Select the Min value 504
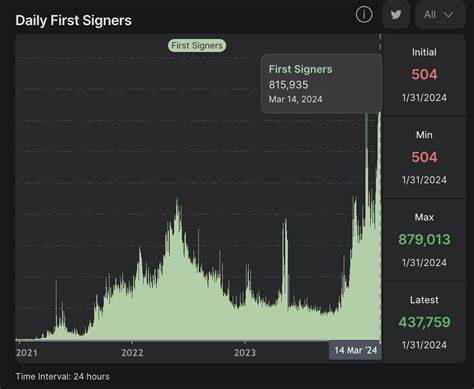474x389 pixels. 424,157
